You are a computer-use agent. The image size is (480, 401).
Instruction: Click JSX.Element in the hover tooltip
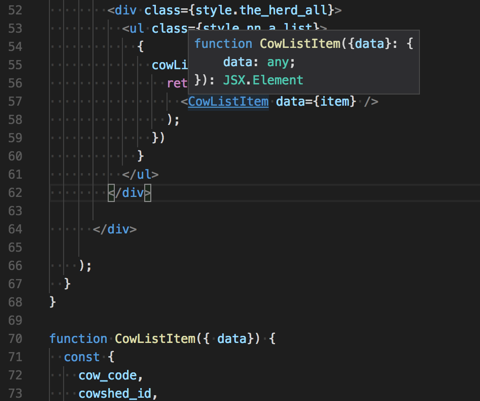point(263,80)
